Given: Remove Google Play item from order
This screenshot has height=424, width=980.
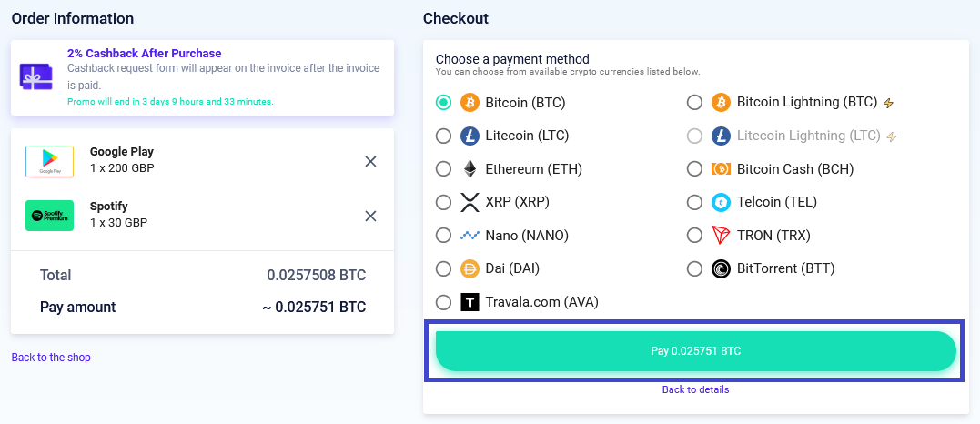Looking at the screenshot, I should coord(370,161).
